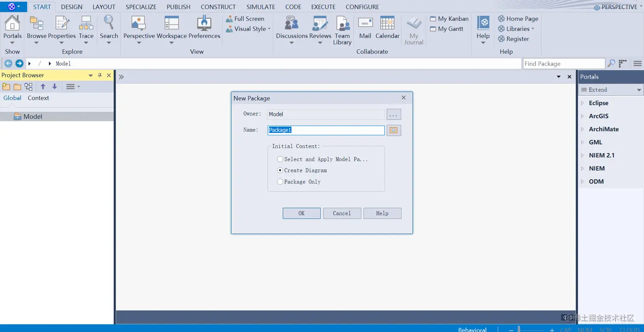Screen dimensions: 644x332
Task: Click the Reviews icon in the ribbon
Action: point(320,23)
